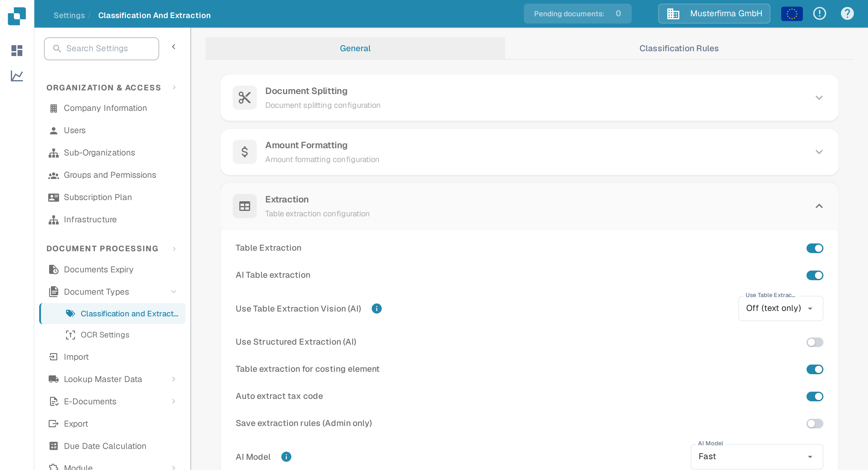Image resolution: width=868 pixels, height=470 pixels.
Task: Enable Save extraction rules (Admin only)
Action: click(815, 424)
